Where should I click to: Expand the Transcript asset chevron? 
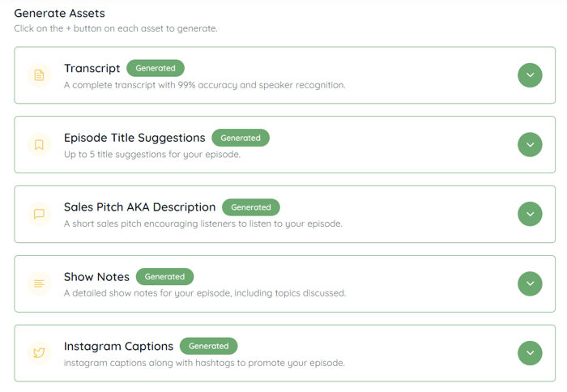coord(530,75)
